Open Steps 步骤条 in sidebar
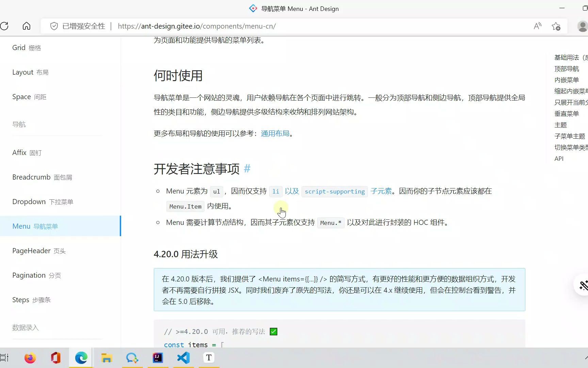This screenshot has height=368, width=588. tap(31, 300)
